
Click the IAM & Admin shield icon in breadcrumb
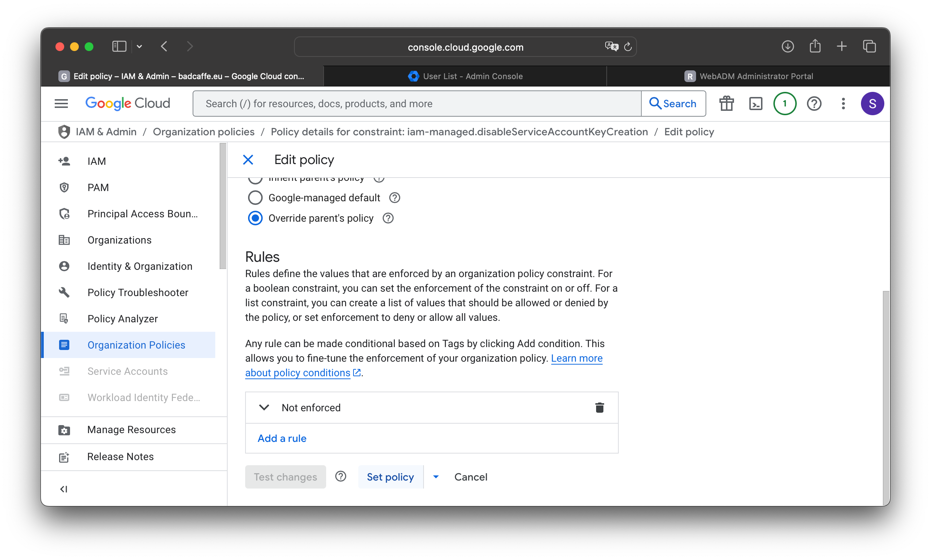click(x=64, y=132)
